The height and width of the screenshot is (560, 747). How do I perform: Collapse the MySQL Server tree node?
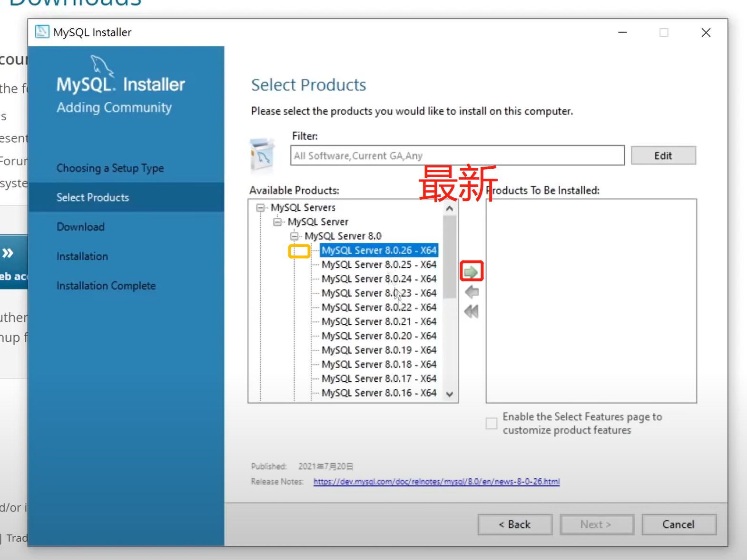(277, 222)
